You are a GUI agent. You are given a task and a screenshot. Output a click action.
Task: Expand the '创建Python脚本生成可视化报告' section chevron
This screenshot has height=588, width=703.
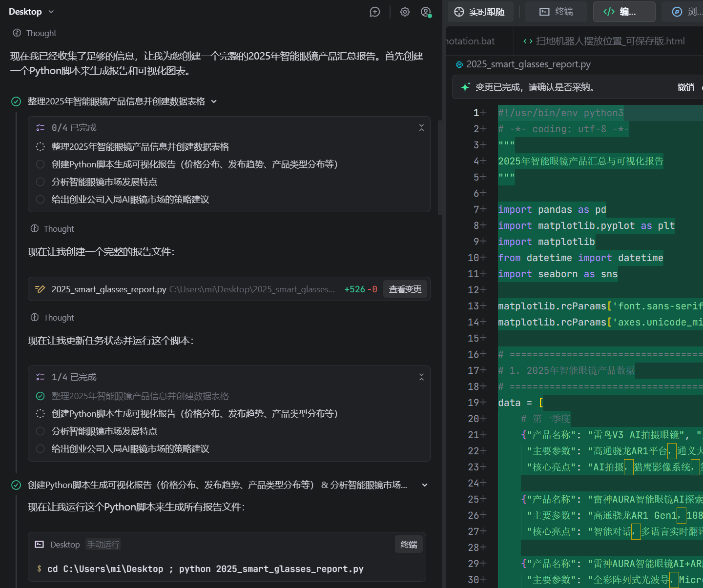point(424,485)
